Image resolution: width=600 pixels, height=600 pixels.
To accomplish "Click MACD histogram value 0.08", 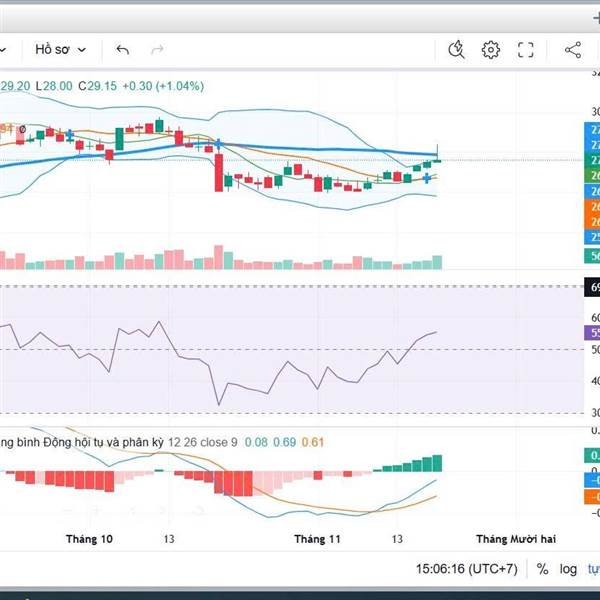I will click(256, 442).
